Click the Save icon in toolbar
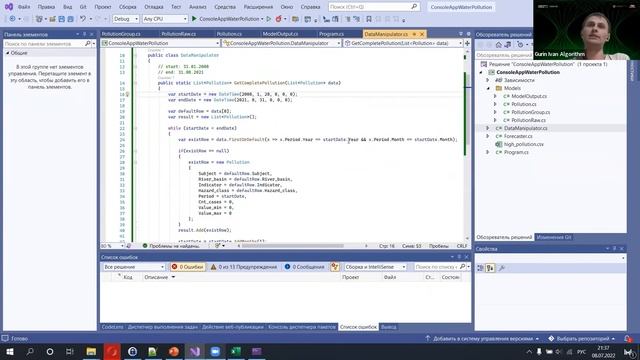Screen dimensions: 640x360 tap(62, 19)
